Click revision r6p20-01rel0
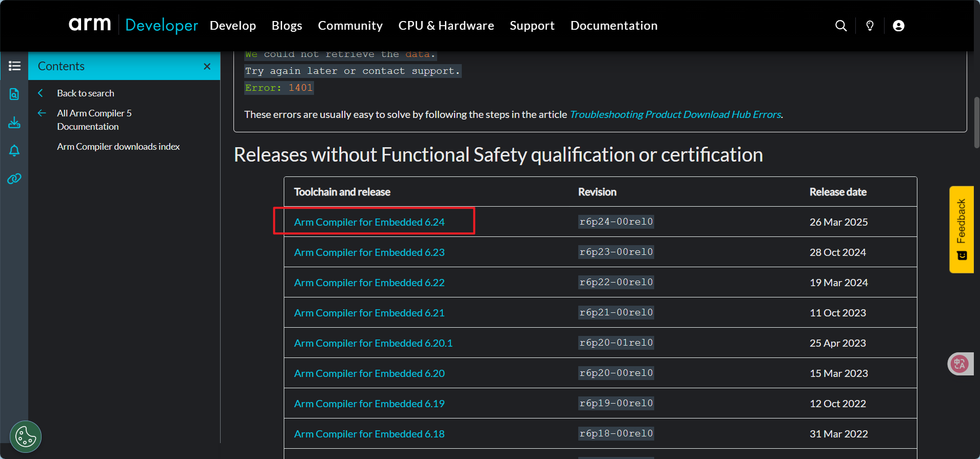Image resolution: width=980 pixels, height=459 pixels. point(616,343)
